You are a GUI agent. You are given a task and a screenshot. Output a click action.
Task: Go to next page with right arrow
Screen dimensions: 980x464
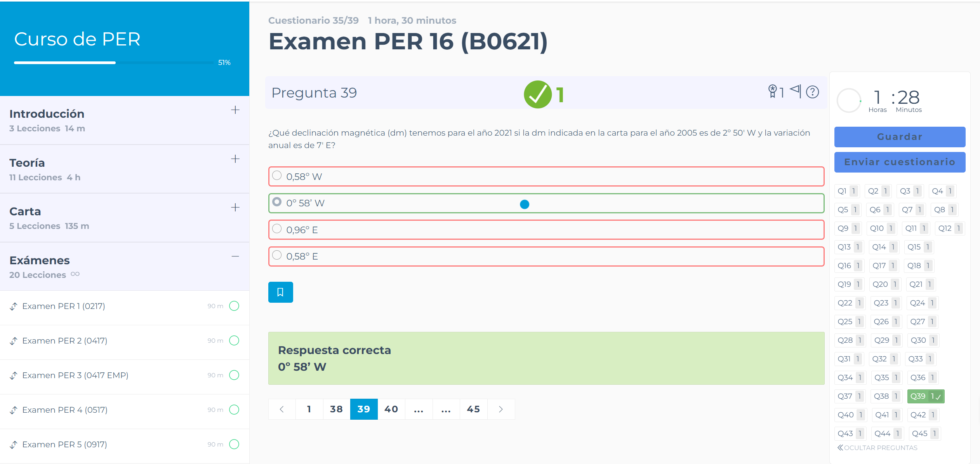tap(501, 409)
